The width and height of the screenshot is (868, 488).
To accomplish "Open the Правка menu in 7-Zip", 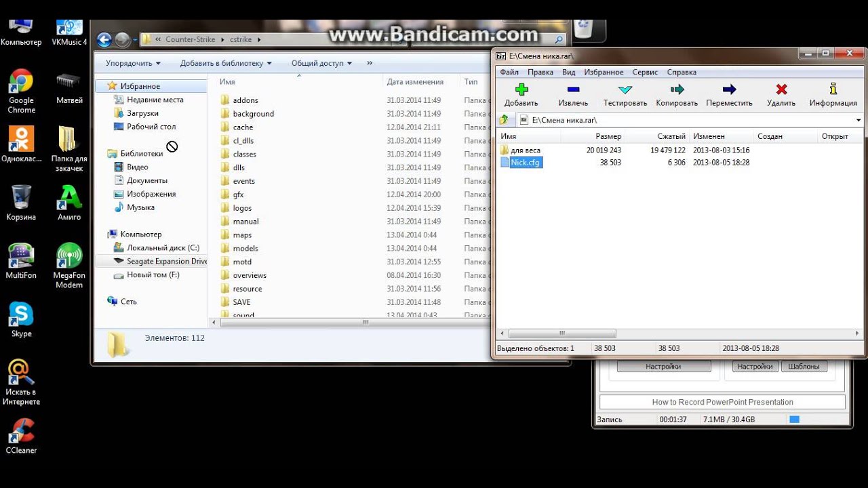I will click(x=540, y=72).
